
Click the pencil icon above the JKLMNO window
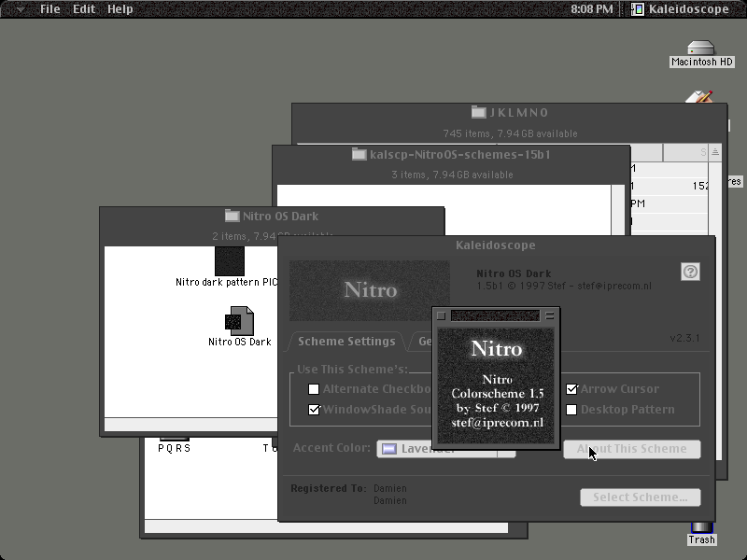pos(699,97)
